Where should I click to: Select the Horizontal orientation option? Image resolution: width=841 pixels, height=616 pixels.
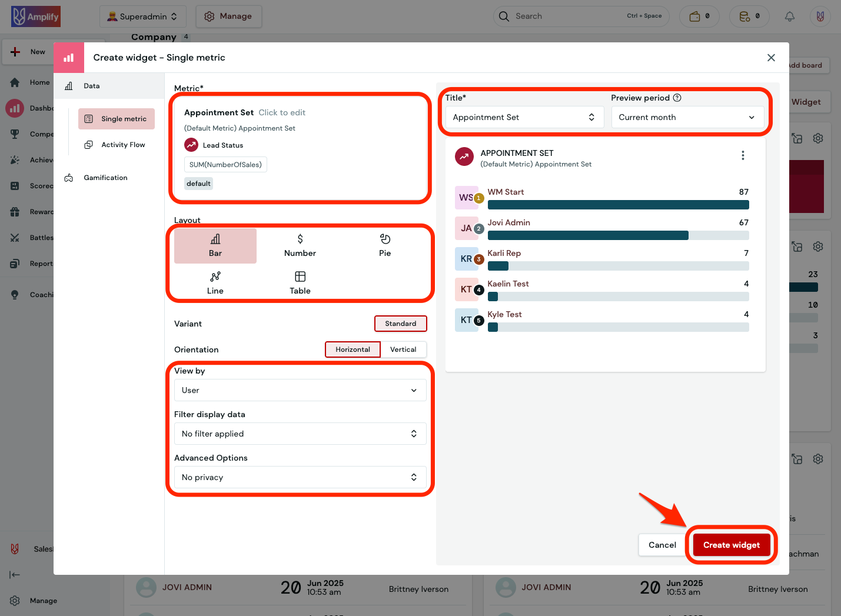[353, 349]
